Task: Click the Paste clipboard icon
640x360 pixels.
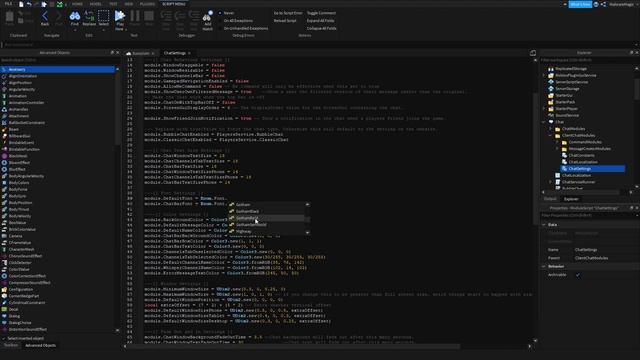Action: click(9, 17)
